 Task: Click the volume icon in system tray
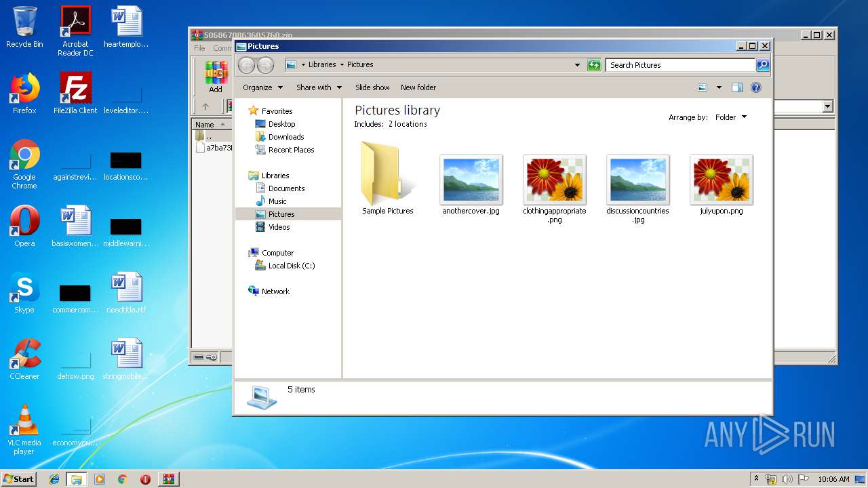point(787,479)
